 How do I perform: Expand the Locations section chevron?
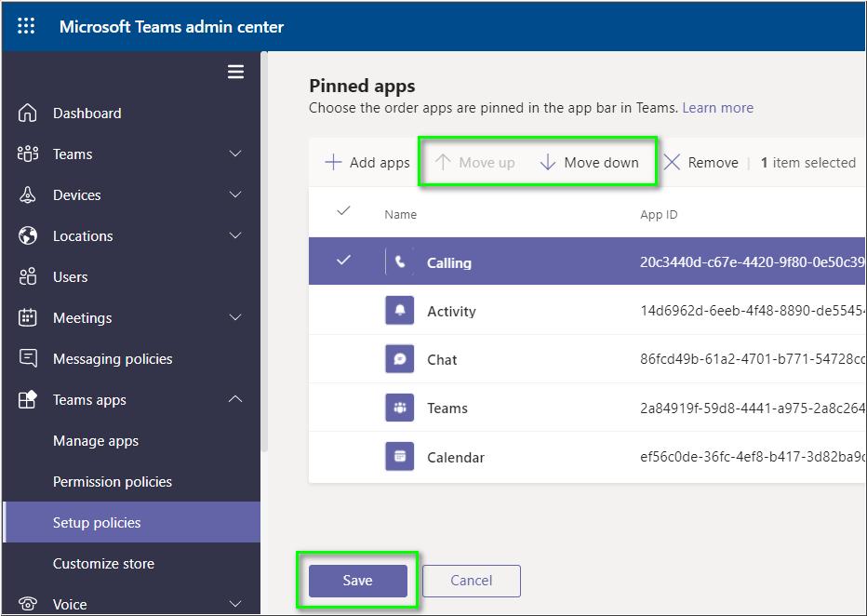tap(235, 235)
